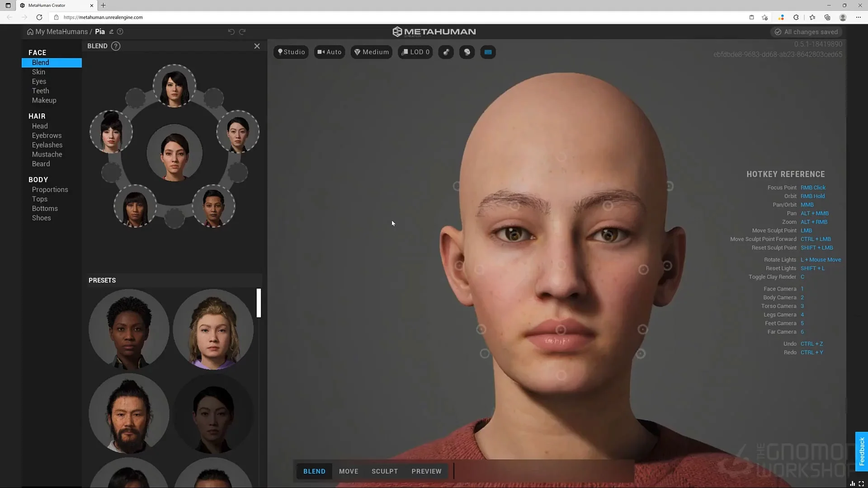Open the stats bars icon at bottom right
The image size is (868, 488).
[x=852, y=483]
